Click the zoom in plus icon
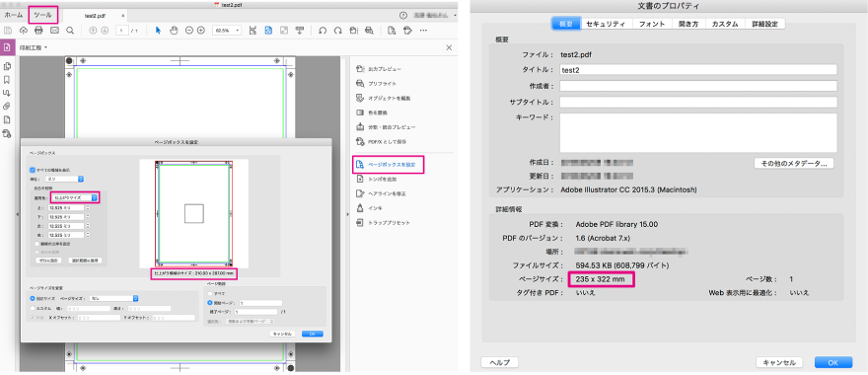The height and width of the screenshot is (375, 868). pos(201,30)
